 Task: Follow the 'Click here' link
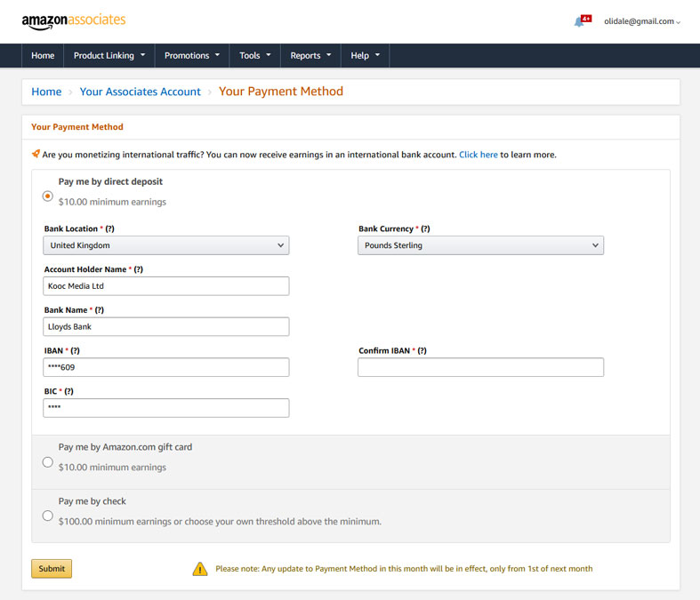478,155
